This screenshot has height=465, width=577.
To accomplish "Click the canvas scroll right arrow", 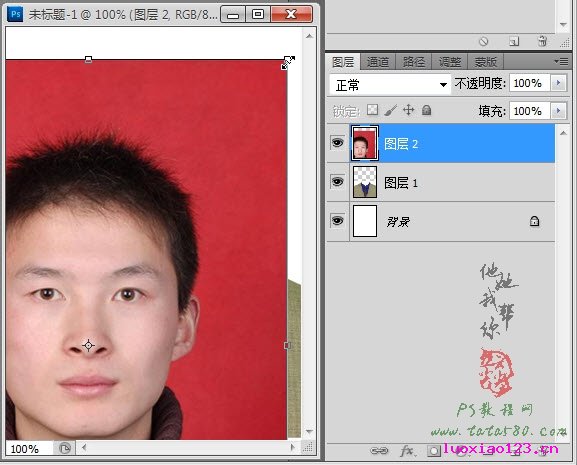I will coord(293,447).
